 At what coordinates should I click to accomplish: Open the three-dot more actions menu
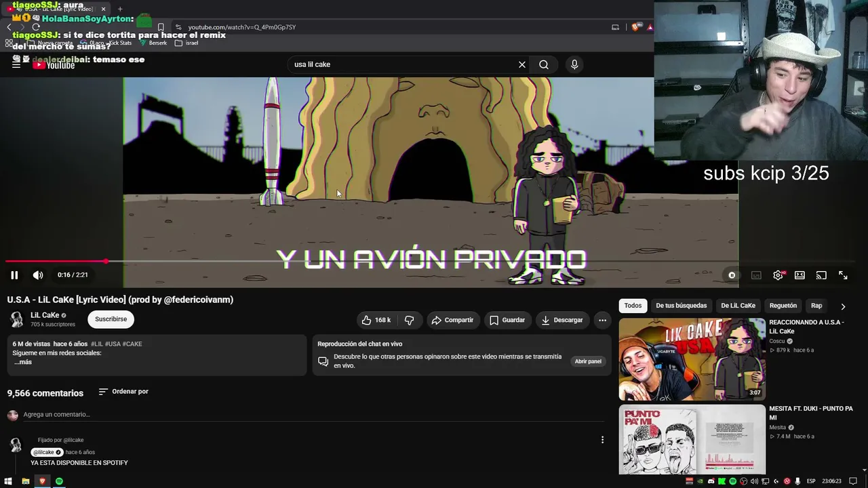click(602, 320)
